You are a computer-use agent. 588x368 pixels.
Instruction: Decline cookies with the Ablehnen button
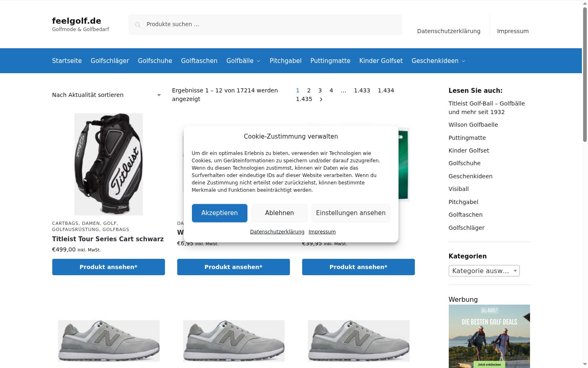pyautogui.click(x=279, y=213)
